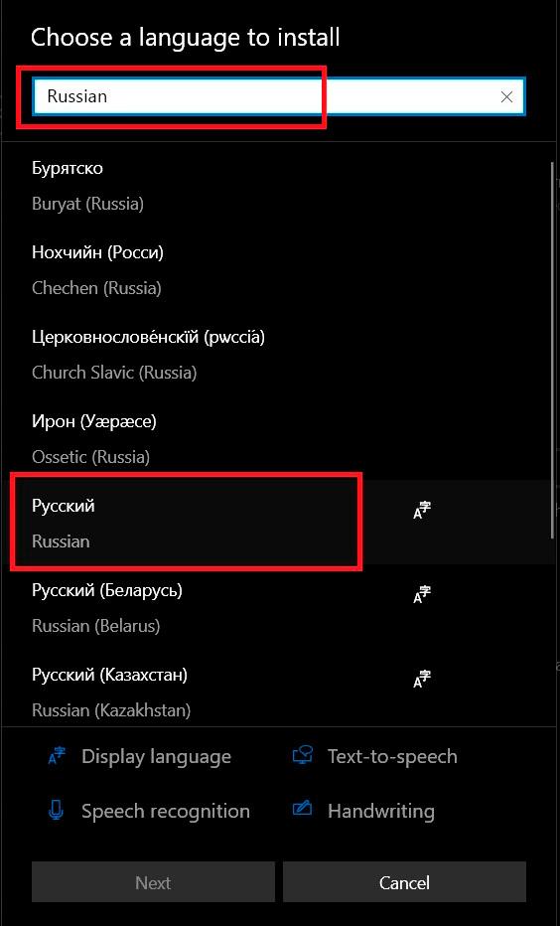Click the Speech recognition microphone icon
The height and width of the screenshot is (926, 560).
tap(56, 811)
